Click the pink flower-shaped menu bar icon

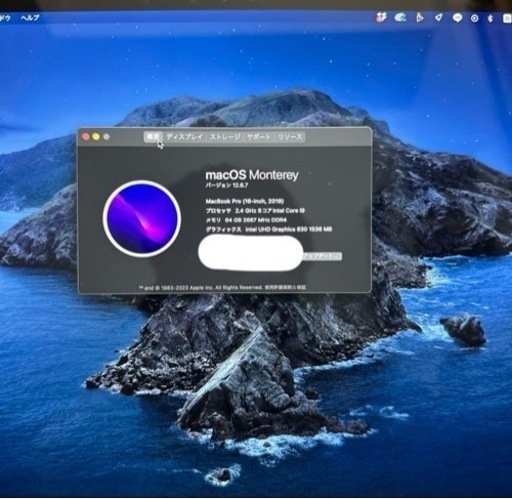tap(381, 17)
